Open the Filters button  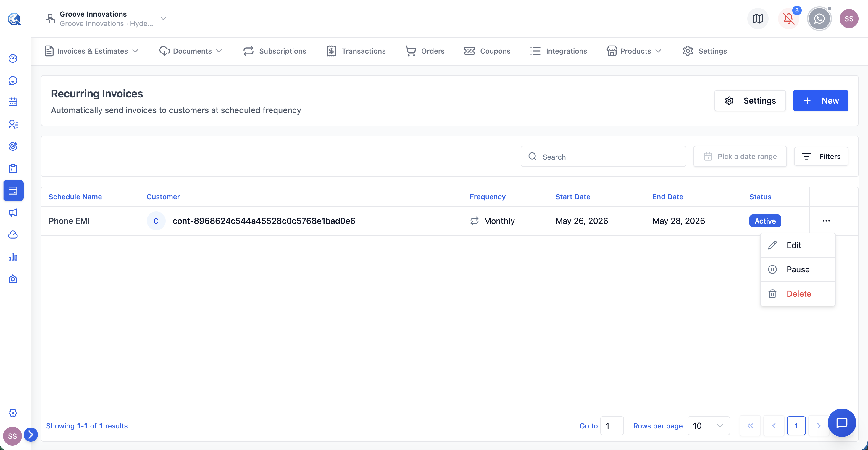coord(821,156)
